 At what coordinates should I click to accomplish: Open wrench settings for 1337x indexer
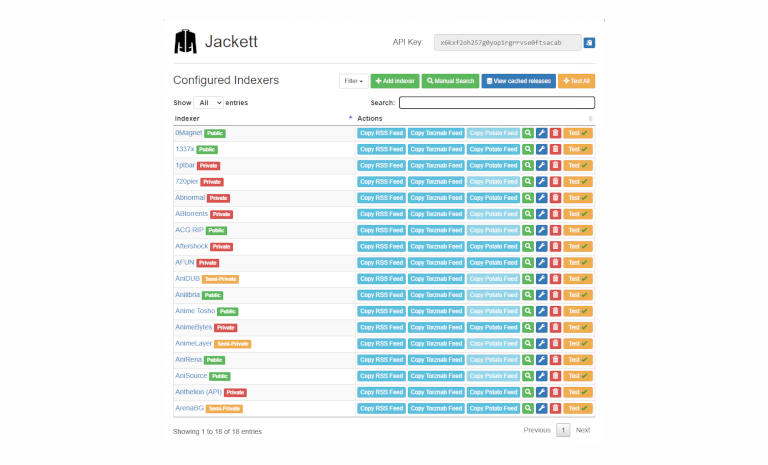point(541,149)
